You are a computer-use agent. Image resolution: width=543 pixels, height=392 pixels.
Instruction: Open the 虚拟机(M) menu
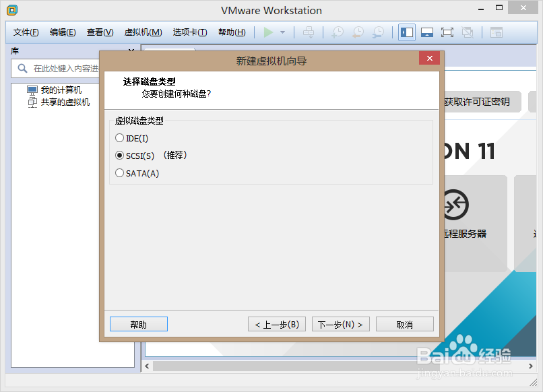(143, 32)
